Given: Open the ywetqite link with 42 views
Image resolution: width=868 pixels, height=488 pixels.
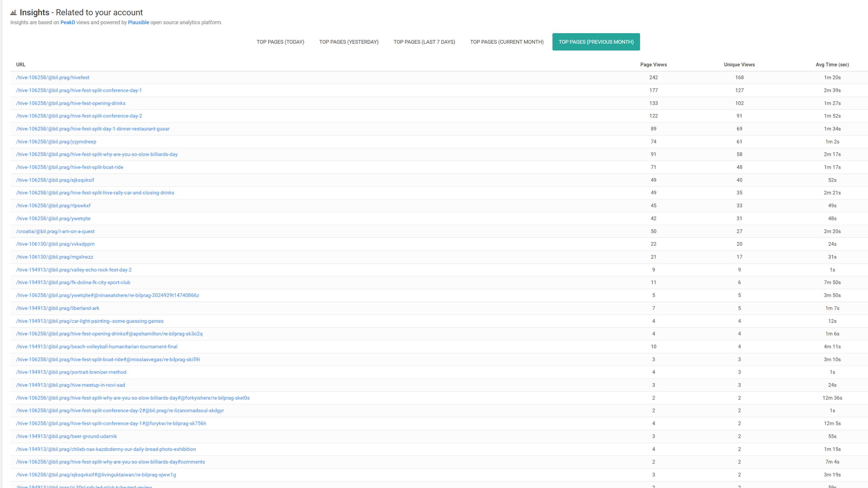Looking at the screenshot, I should (x=53, y=219).
